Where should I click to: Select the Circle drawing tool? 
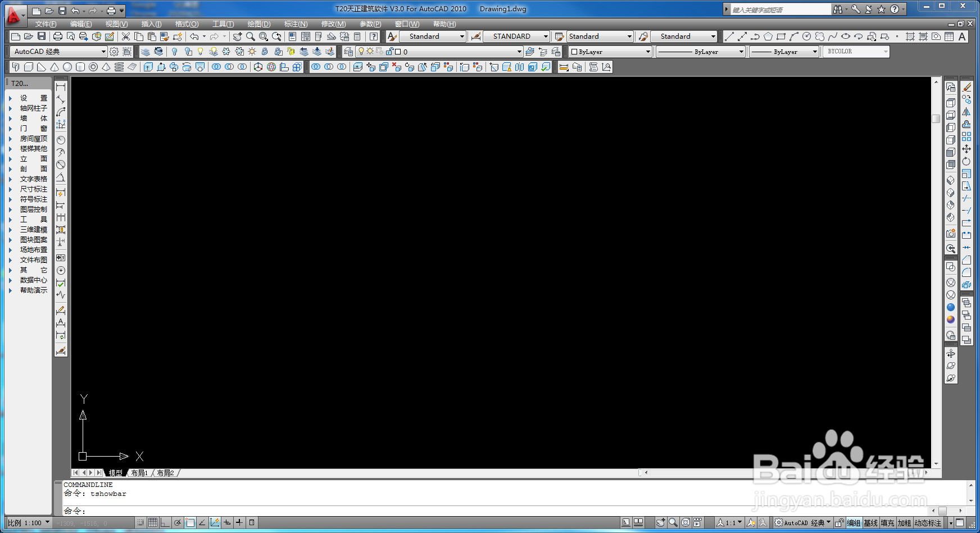[x=807, y=37]
